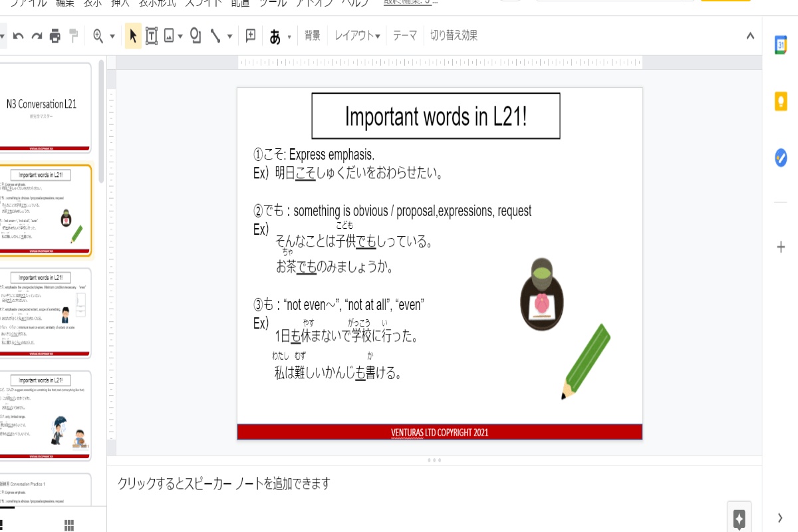Click the '明日こそしゅくだいをおわらせたい。' sentence

359,174
